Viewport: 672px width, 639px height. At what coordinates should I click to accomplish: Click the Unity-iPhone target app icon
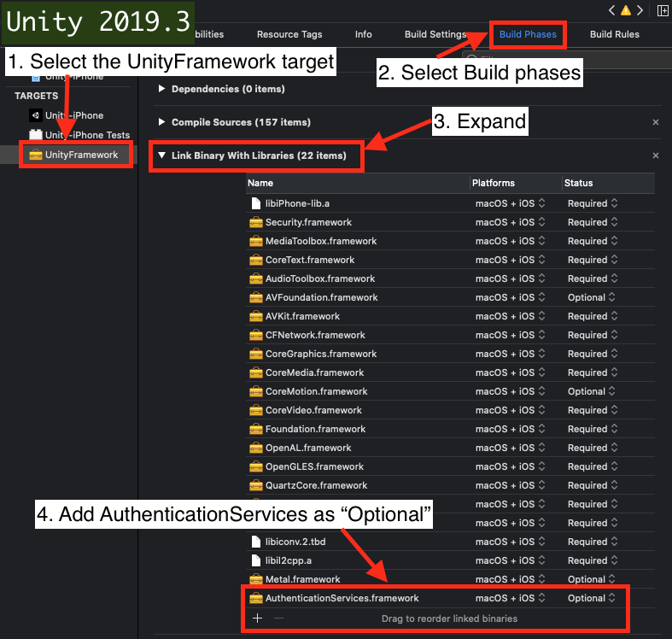(x=36, y=115)
